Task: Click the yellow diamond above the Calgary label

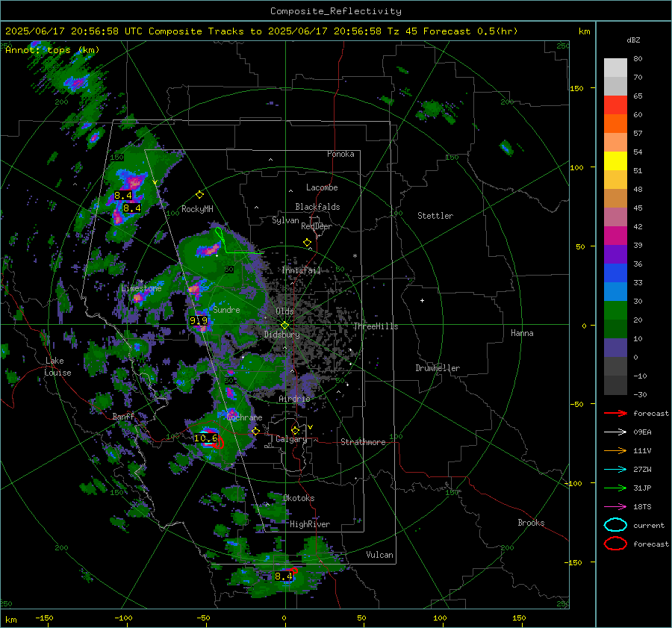Action: 295,430
